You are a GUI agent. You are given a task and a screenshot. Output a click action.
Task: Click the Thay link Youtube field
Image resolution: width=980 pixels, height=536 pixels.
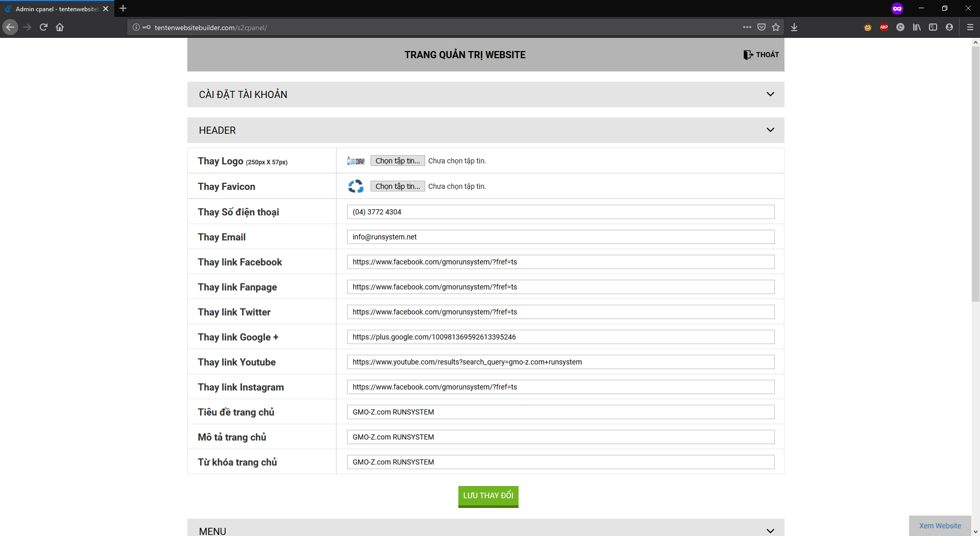[x=561, y=362]
